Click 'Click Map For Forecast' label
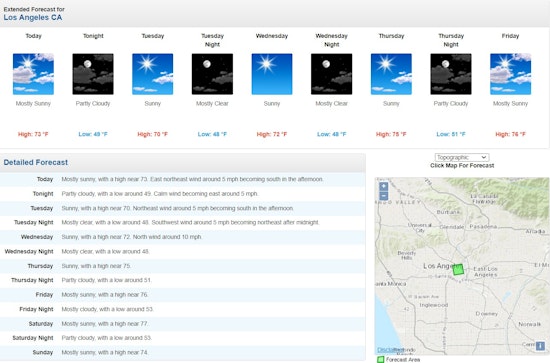The image size is (550, 363). point(462,166)
